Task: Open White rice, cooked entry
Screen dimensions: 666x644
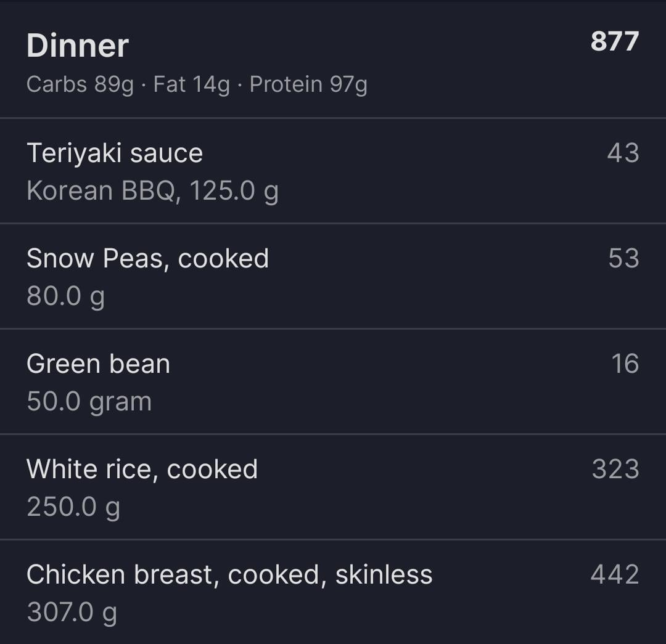Action: click(x=333, y=487)
